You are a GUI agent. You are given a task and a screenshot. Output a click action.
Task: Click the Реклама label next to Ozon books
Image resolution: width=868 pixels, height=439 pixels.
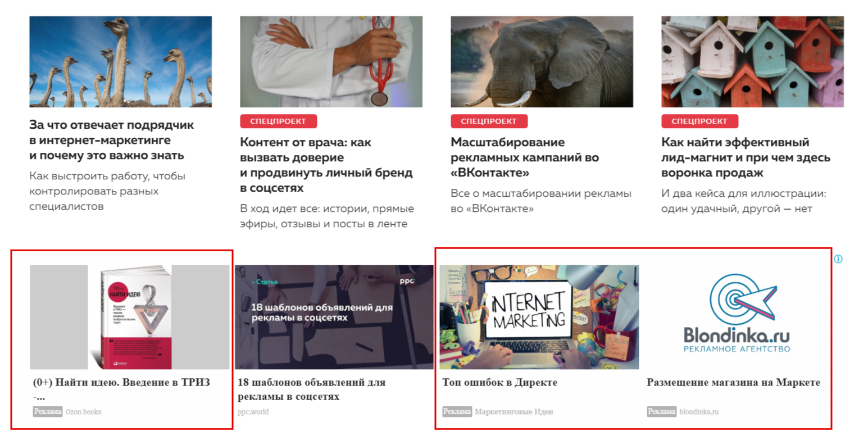point(48,411)
